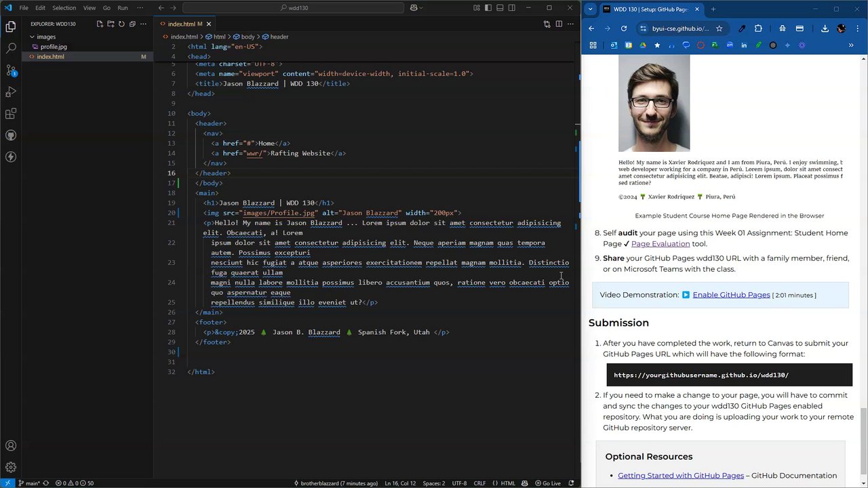Open Run and Debug view
The height and width of the screenshot is (488, 868).
coord(11,92)
